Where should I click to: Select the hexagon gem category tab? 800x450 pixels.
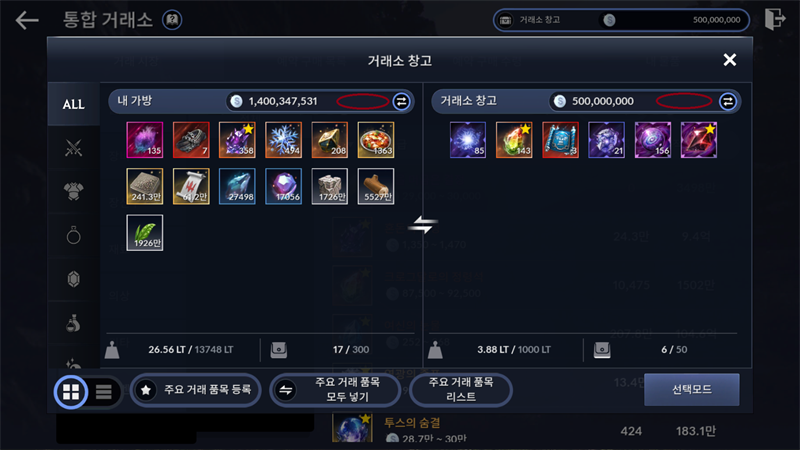tap(73, 279)
